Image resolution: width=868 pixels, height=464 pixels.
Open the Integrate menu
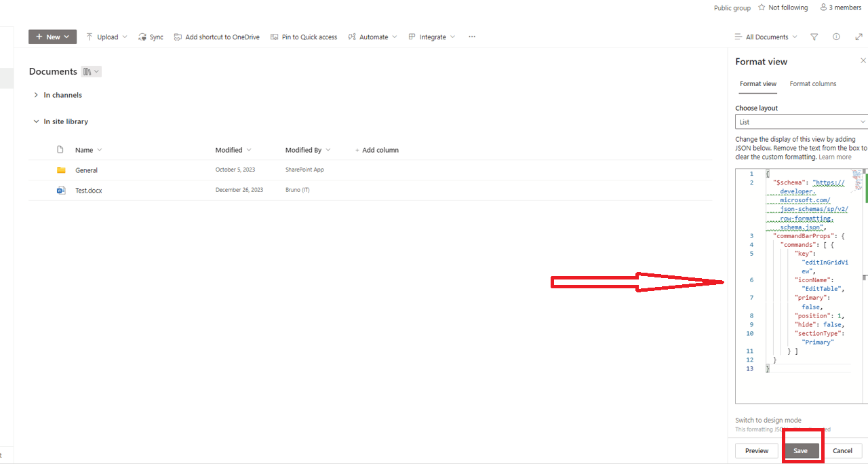[x=431, y=37]
